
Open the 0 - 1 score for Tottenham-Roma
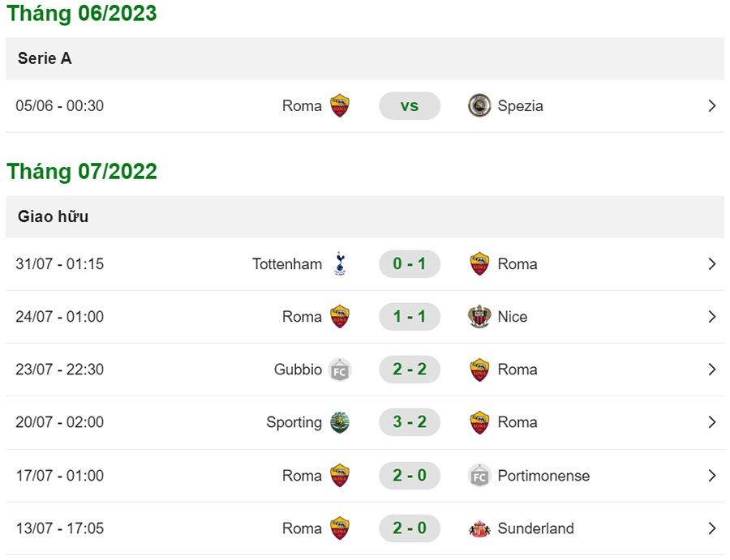410,263
